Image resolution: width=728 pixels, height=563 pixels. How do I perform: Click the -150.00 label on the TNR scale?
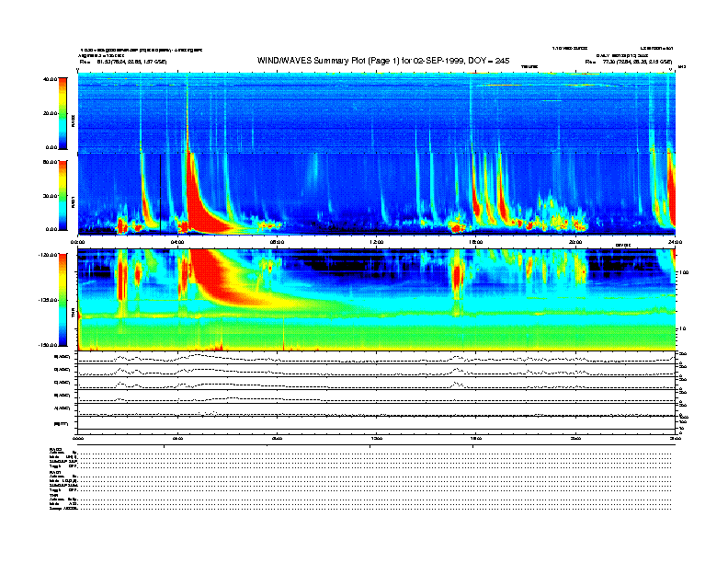click(48, 345)
